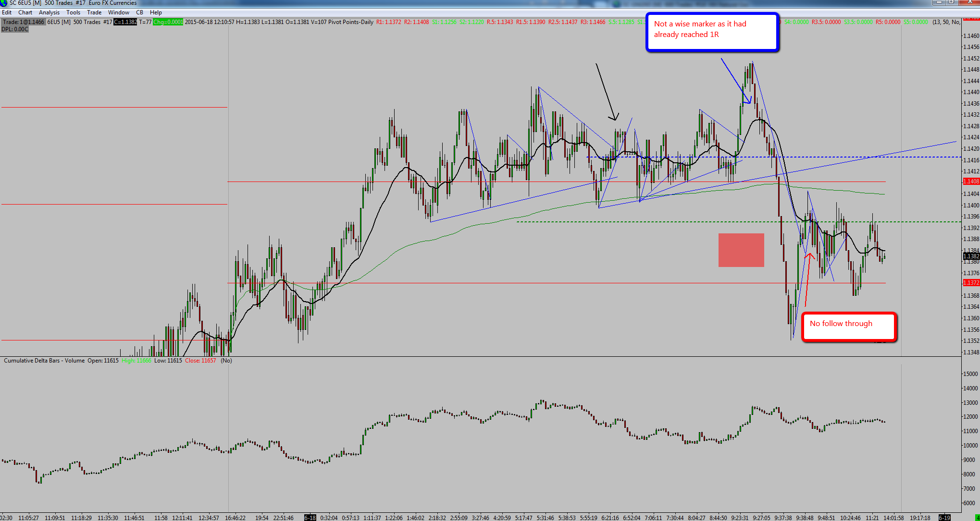Click the 'Pivot Points-Daily' study label
This screenshot has width=980, height=521.
tap(351, 22)
